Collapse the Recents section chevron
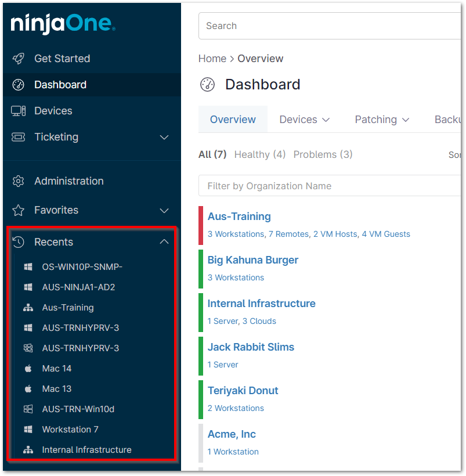 [x=164, y=242]
